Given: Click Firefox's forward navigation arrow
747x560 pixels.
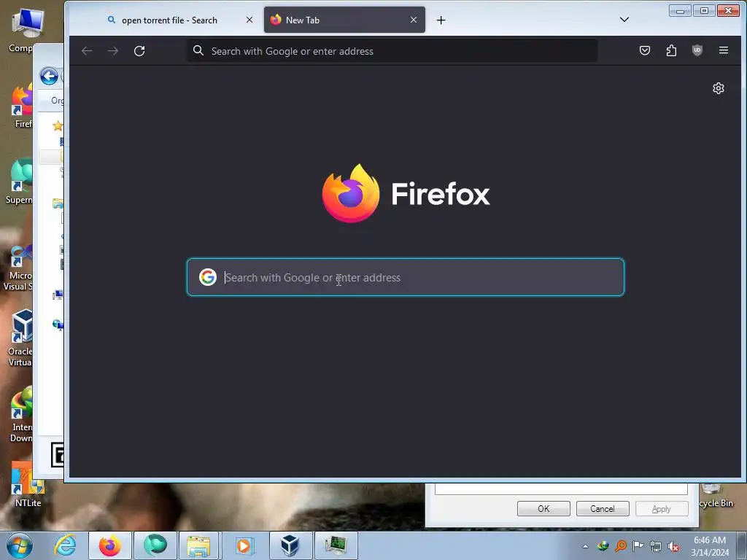Looking at the screenshot, I should coord(113,51).
